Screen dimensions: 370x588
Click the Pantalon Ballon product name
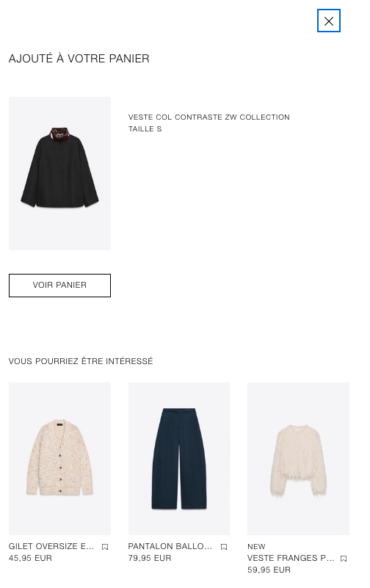170,546
